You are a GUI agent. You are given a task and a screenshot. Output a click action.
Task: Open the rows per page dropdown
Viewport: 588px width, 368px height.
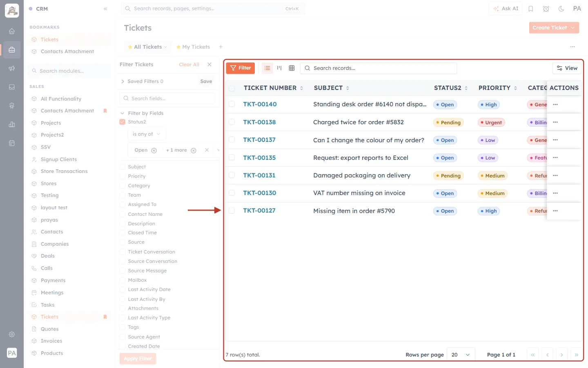point(461,355)
